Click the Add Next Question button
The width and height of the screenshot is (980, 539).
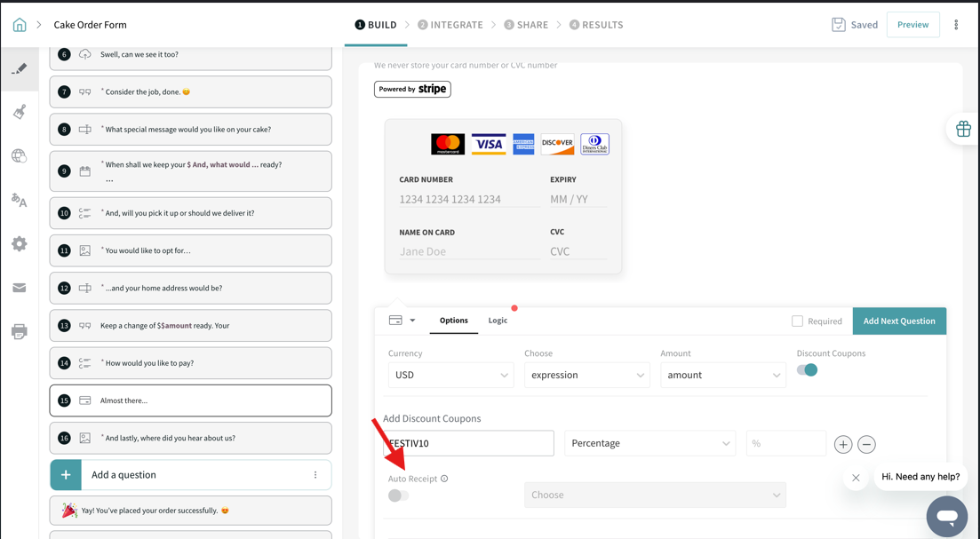898,321
